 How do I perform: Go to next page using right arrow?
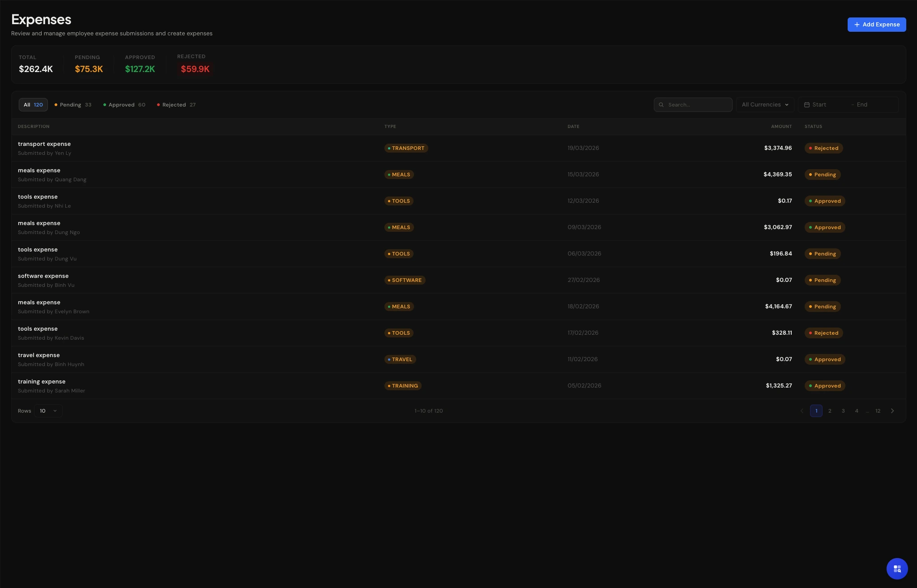[x=892, y=411]
